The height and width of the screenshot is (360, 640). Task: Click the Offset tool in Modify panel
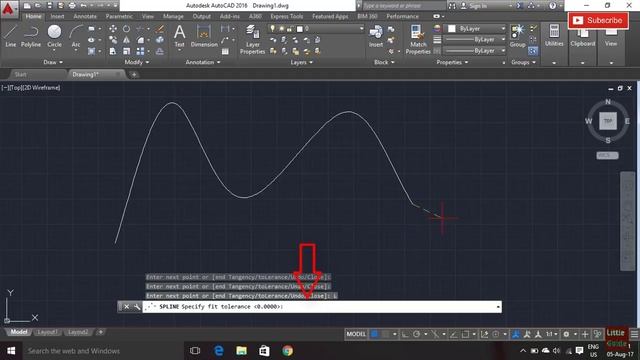(x=160, y=51)
